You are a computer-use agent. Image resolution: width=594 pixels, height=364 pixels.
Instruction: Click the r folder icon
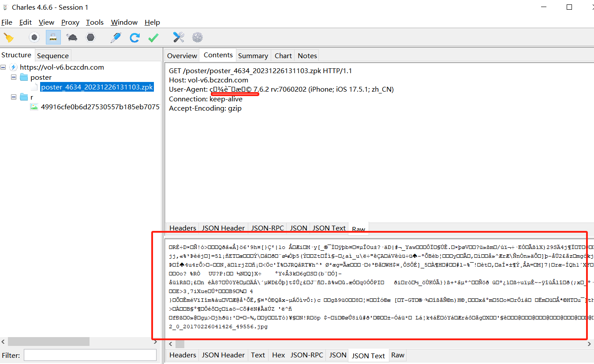pyautogui.click(x=24, y=97)
